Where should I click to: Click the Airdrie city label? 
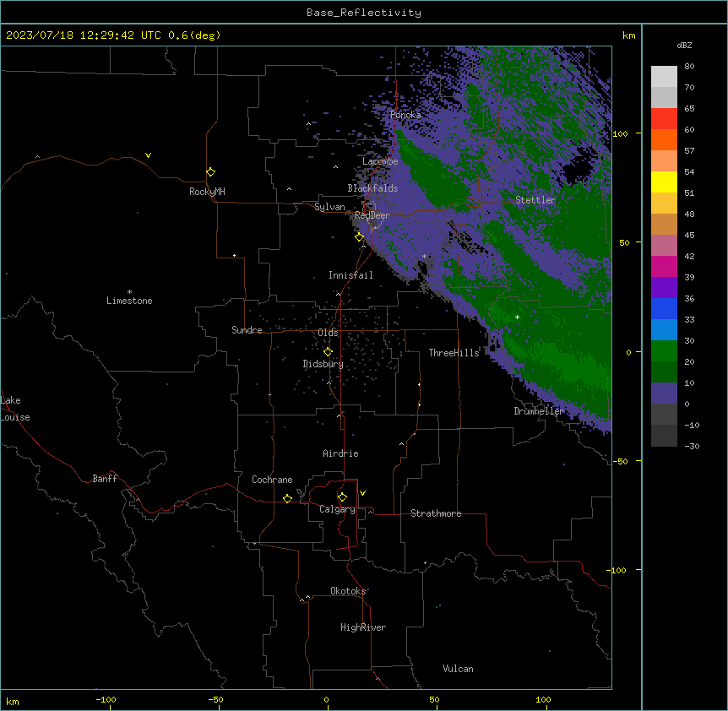coord(340,453)
